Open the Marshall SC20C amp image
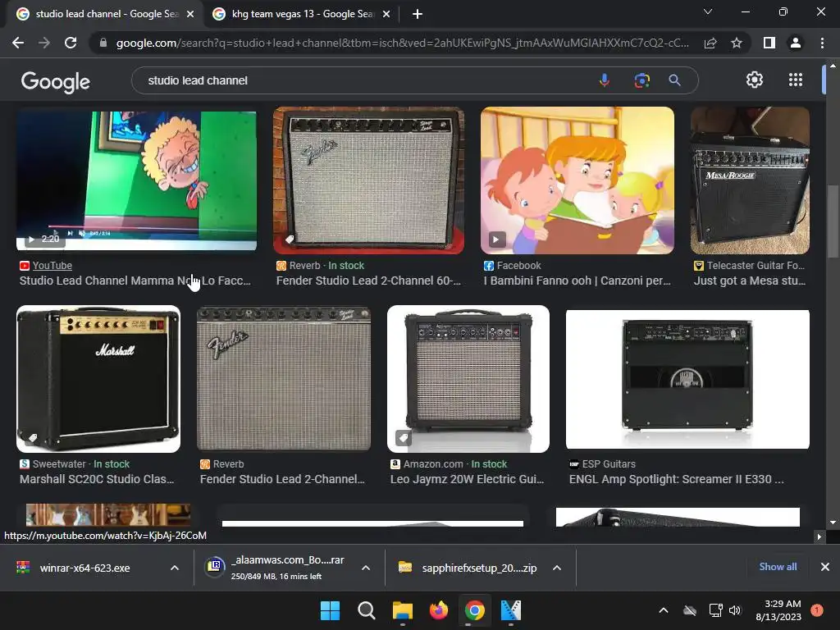This screenshot has height=630, width=840. tap(98, 379)
